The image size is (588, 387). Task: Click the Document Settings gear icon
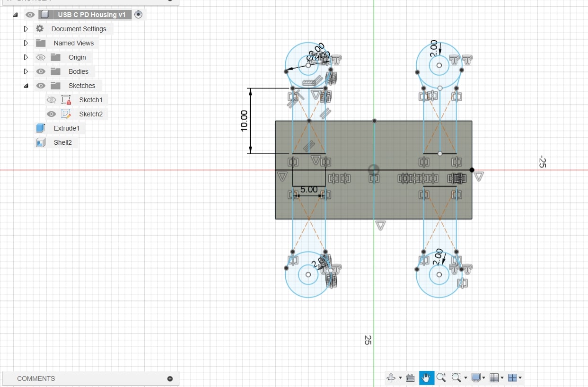pyautogui.click(x=40, y=28)
